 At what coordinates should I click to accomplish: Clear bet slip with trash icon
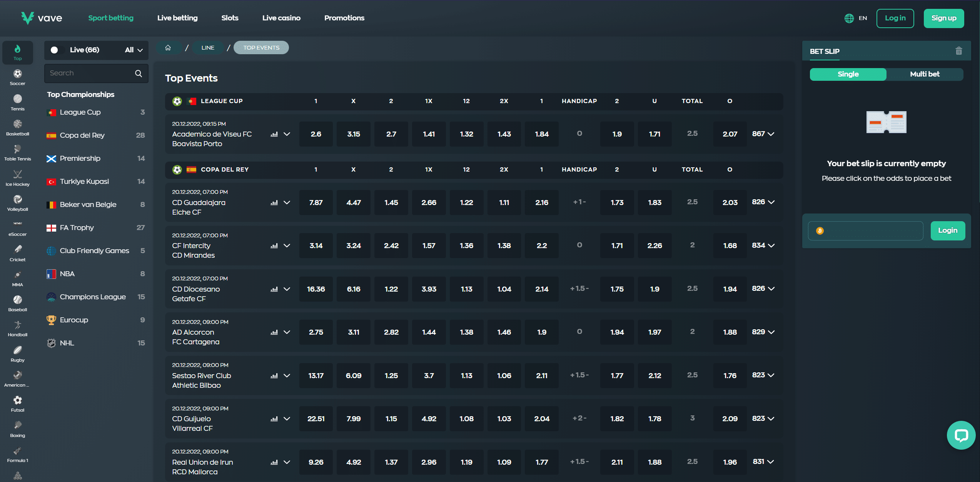[958, 51]
